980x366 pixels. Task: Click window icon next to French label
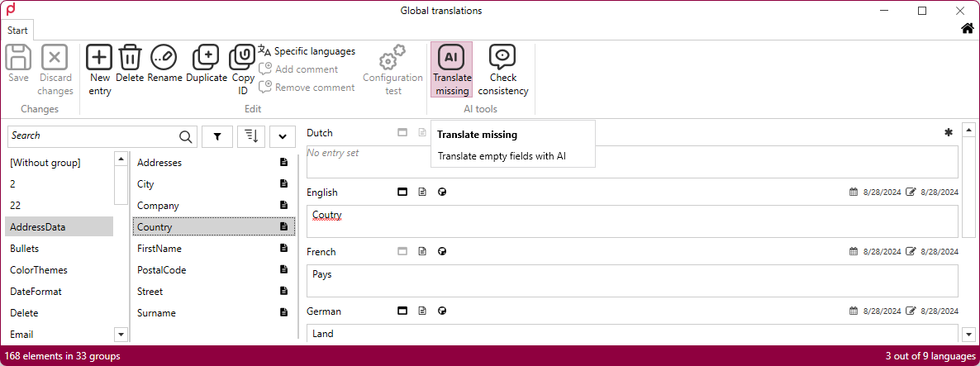pos(402,252)
